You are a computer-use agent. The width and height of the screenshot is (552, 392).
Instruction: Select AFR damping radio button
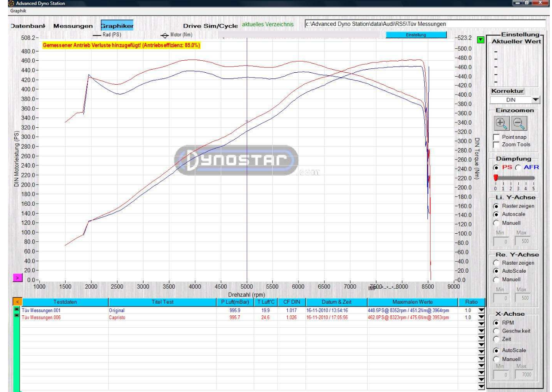click(519, 167)
